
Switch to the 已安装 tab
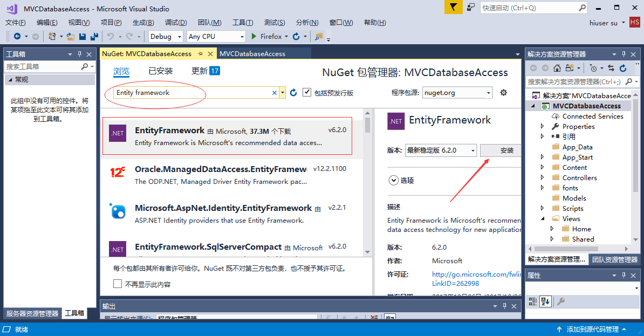[161, 71]
